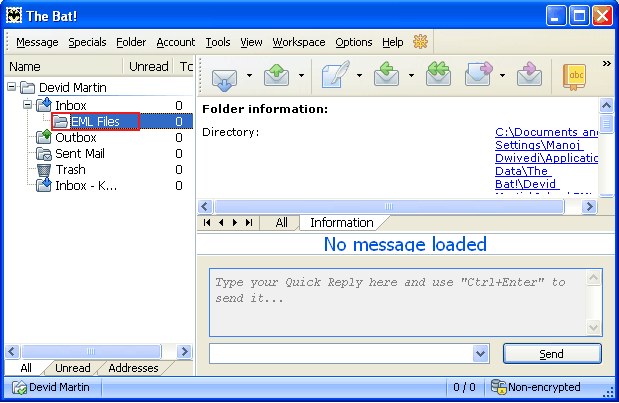Click the Send button
The image size is (619, 403).
tap(552, 354)
